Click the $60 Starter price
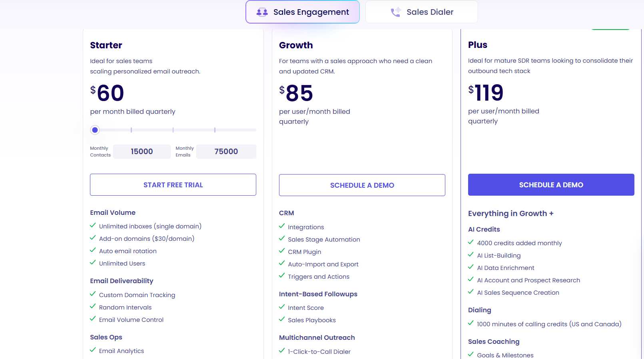This screenshot has height=359, width=644. click(x=107, y=93)
